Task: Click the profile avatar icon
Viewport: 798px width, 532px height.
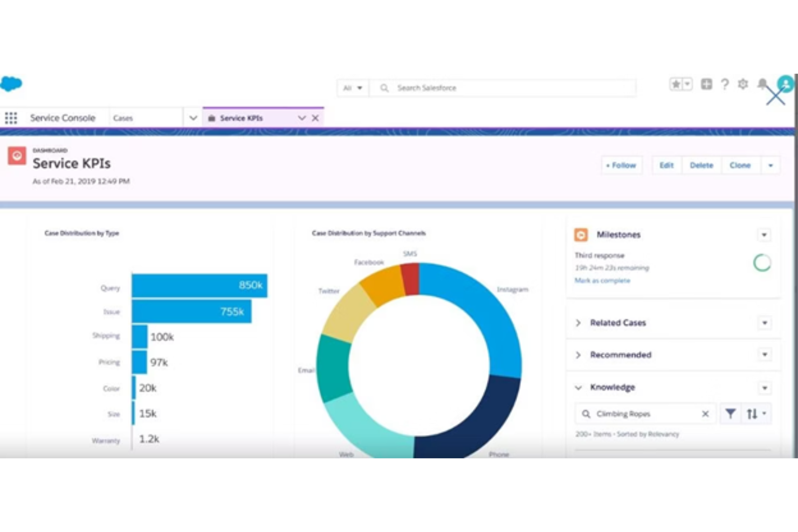Action: [786, 84]
